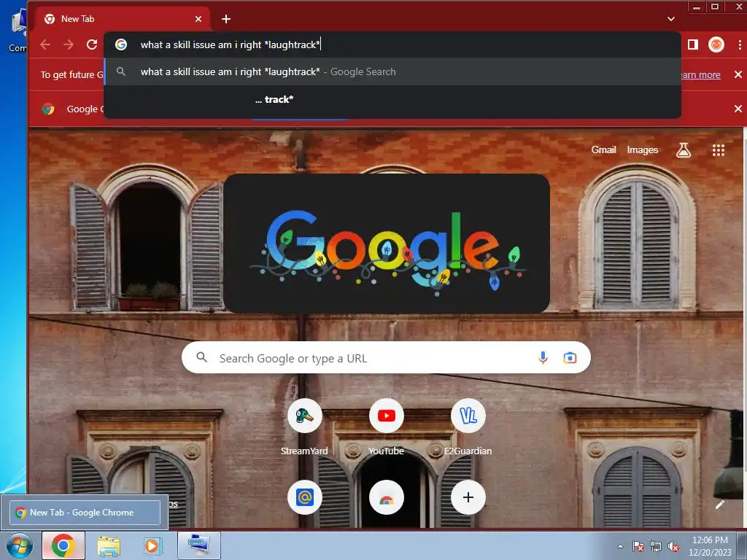The height and width of the screenshot is (560, 747).
Task: Add a new shortcut tile
Action: [468, 497]
